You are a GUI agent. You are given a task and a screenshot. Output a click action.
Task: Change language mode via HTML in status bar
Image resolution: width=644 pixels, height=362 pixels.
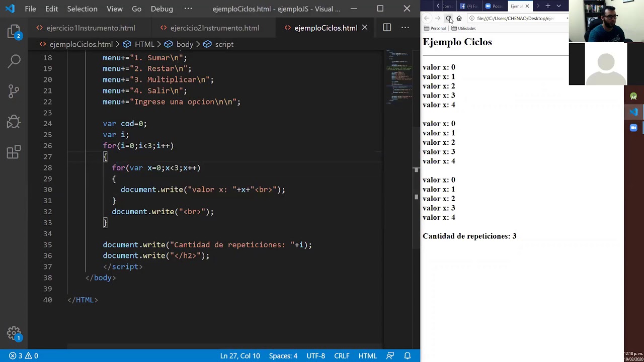pyautogui.click(x=368, y=355)
